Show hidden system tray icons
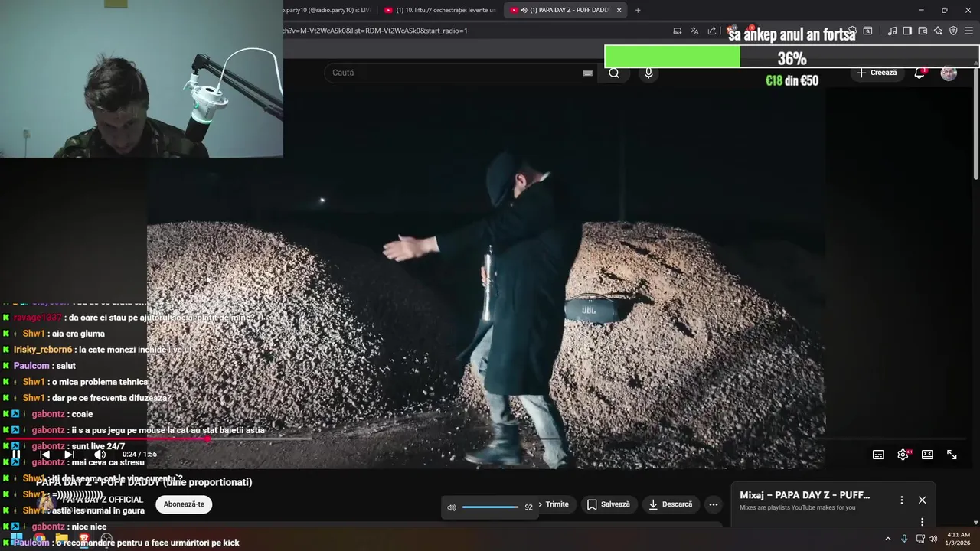The height and width of the screenshot is (551, 980). 887,539
